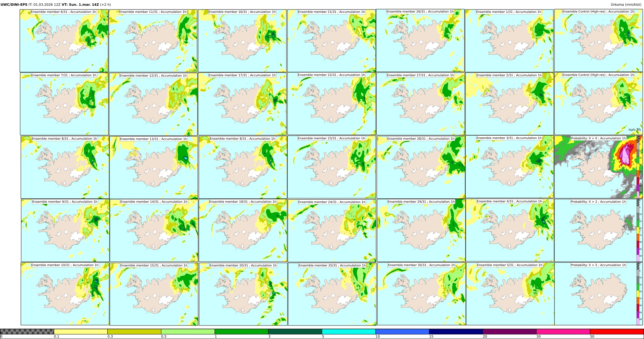This screenshot has height=339, width=644.
Task: Pick the purple 20–30 legend swatch
Action: point(509,332)
